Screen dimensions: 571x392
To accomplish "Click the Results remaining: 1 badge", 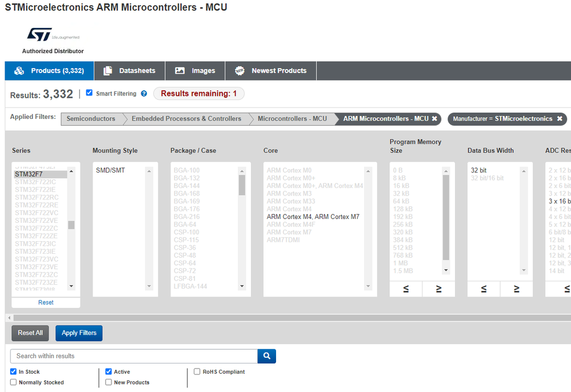I will 199,94.
